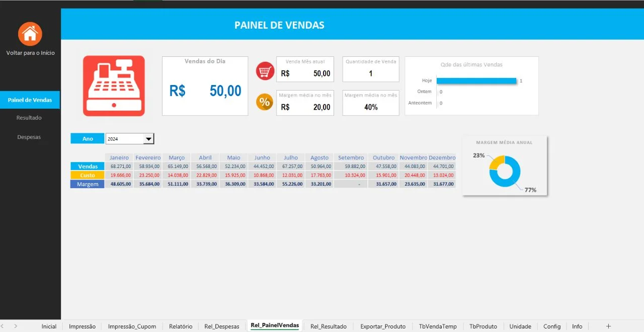Click the cash register icon

pos(114,86)
